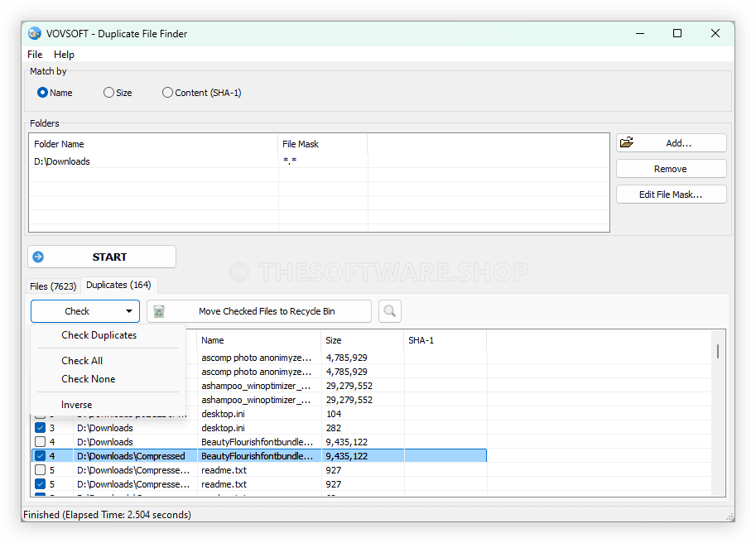756x543 pixels.
Task: Check the D:\Downloads BeautyFlourishfontbundle row checkbox
Action: coord(40,442)
